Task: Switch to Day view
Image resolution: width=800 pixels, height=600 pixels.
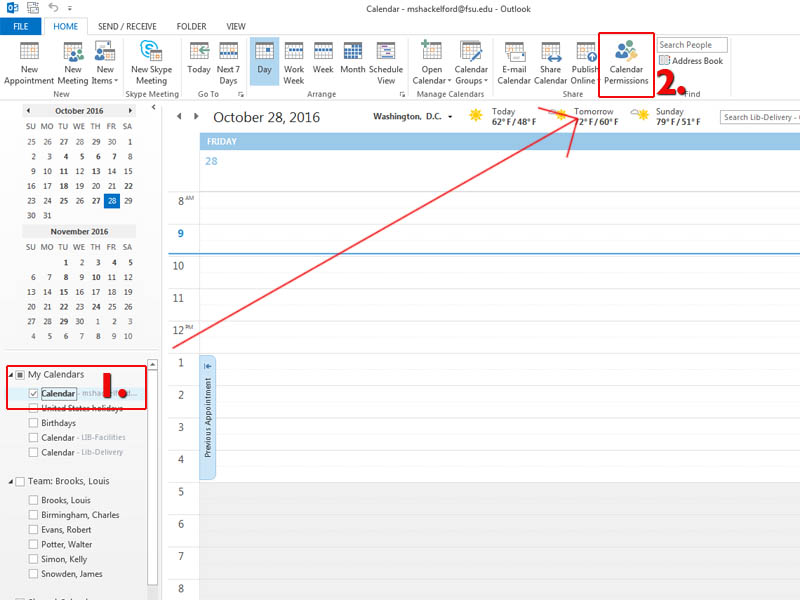Action: point(264,62)
